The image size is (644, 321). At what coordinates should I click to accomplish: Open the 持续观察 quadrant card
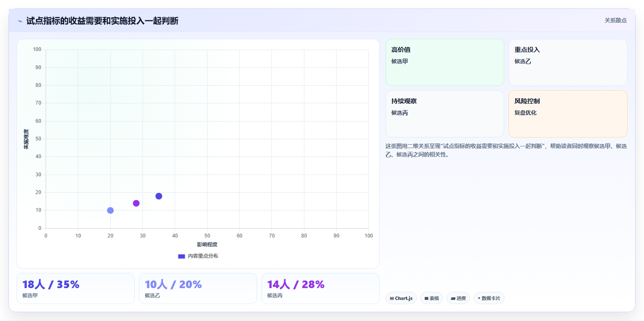click(x=445, y=114)
